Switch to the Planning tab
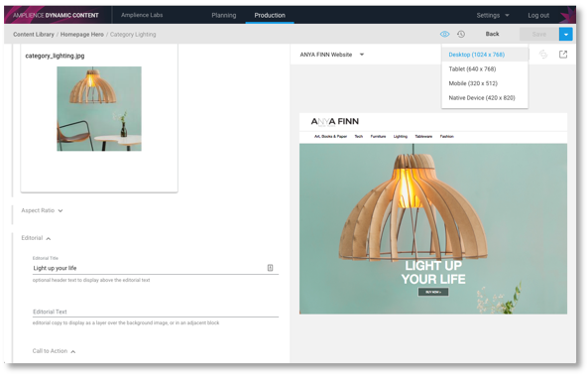588x376 pixels. tap(224, 16)
